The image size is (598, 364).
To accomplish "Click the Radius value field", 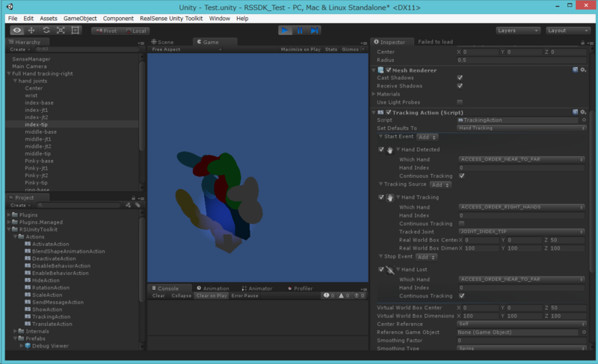I will [x=521, y=61].
